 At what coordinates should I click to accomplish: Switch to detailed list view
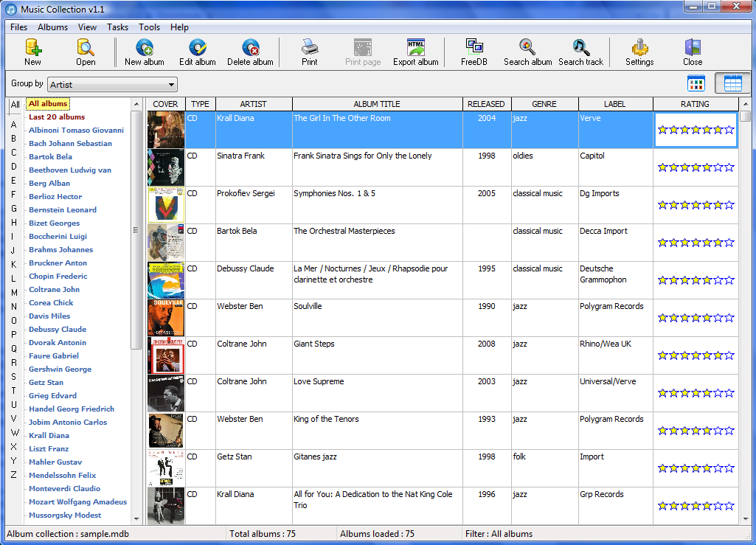click(x=732, y=83)
